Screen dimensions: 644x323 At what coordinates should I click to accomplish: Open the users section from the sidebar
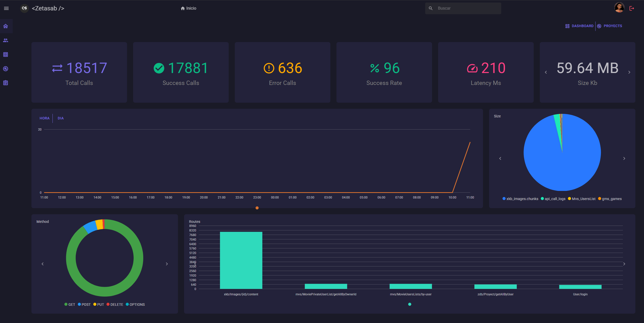pyautogui.click(x=6, y=40)
